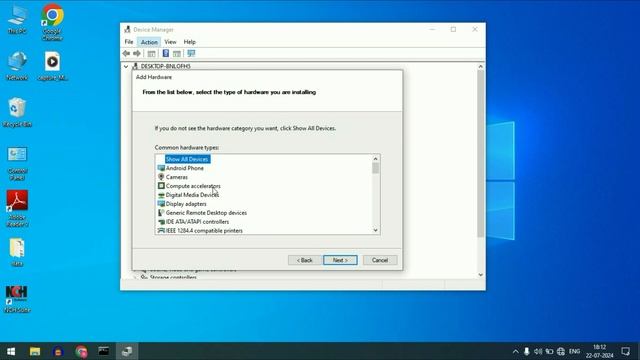Click the scan for hardware changes monitor icon
The image size is (640, 360).
pyautogui.click(x=191, y=53)
